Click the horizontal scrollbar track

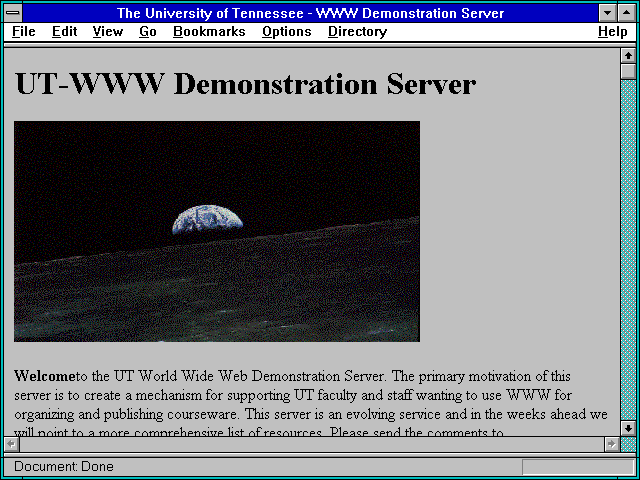pos(311,444)
